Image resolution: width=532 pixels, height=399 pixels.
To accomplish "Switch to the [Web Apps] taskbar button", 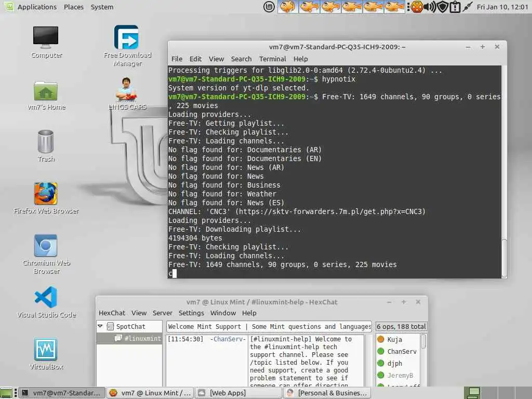I will pos(239,393).
